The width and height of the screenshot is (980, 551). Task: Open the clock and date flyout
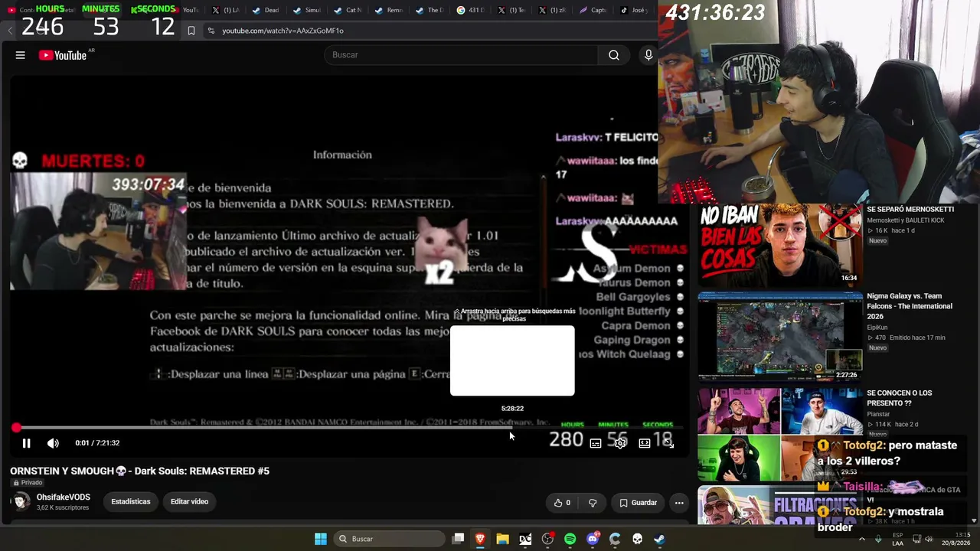pyautogui.click(x=956, y=539)
